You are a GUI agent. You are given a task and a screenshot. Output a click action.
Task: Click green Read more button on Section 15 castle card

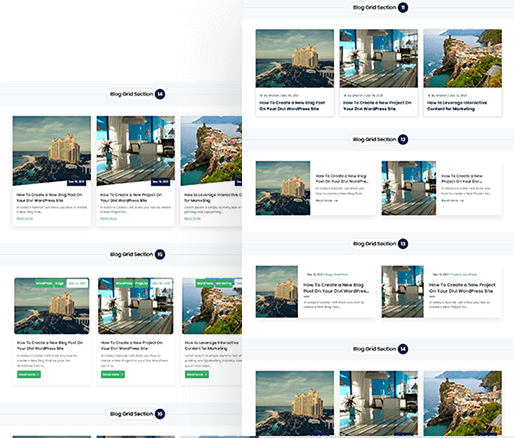click(x=29, y=375)
